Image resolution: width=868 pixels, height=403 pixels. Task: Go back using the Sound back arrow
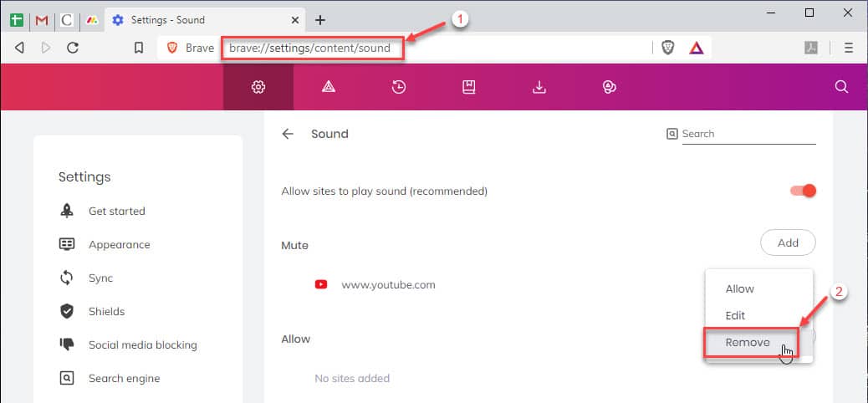click(x=288, y=134)
